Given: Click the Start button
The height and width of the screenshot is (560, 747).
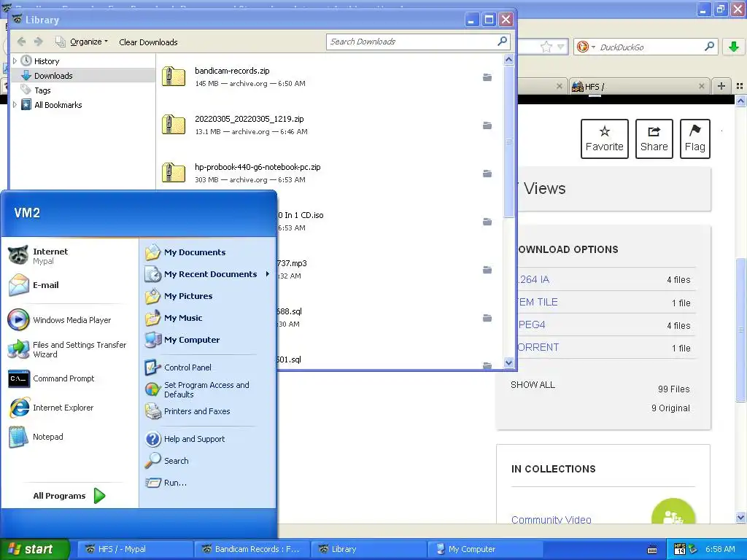Looking at the screenshot, I should point(34,549).
